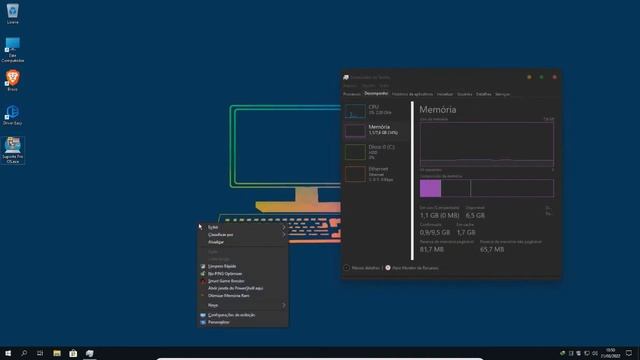The image size is (640, 360).
Task: Click the taskbar clock and date
Action: click(x=611, y=353)
